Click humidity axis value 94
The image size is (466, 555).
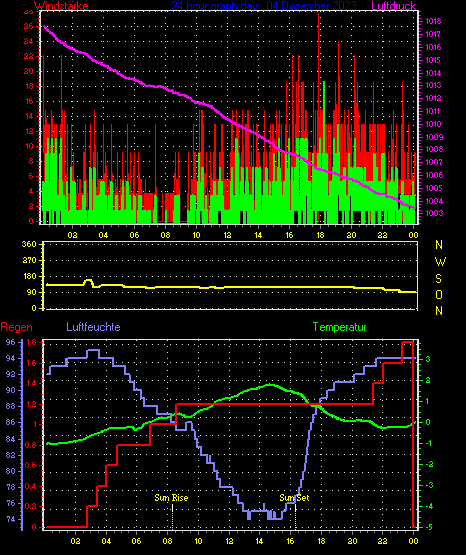11,358
